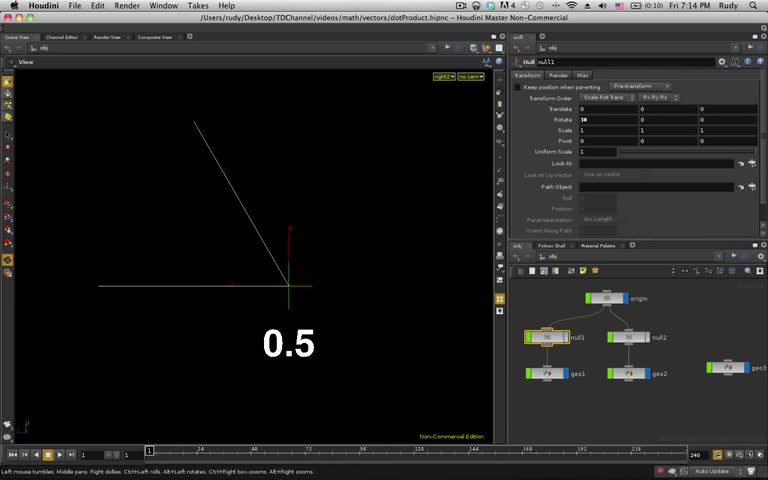Screen dimensions: 768x480
Task: Open the Scale Rot Trans order dropdown
Action: click(x=607, y=97)
